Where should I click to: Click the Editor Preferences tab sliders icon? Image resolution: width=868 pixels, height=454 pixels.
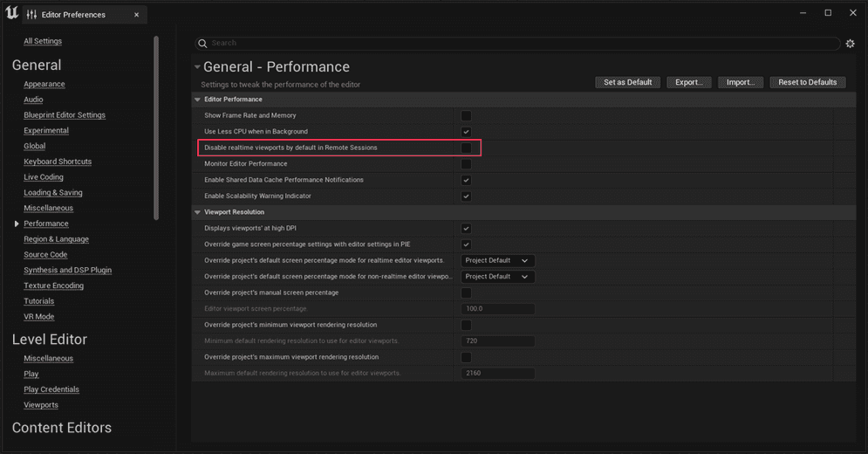click(x=32, y=15)
